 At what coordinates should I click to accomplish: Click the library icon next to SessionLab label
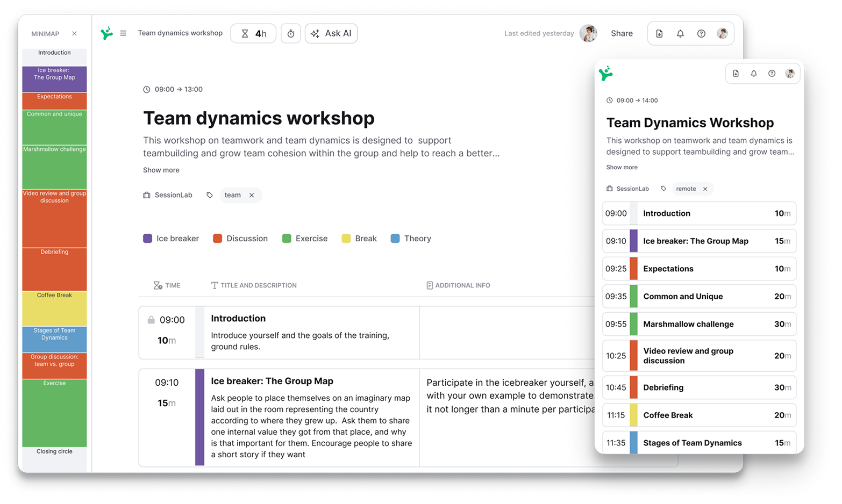click(x=146, y=195)
